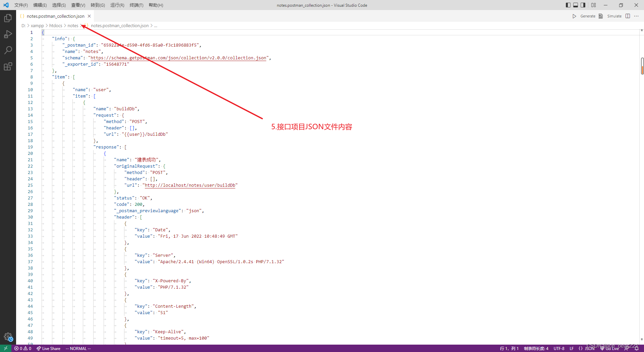Toggle the primary side bar

568,5
